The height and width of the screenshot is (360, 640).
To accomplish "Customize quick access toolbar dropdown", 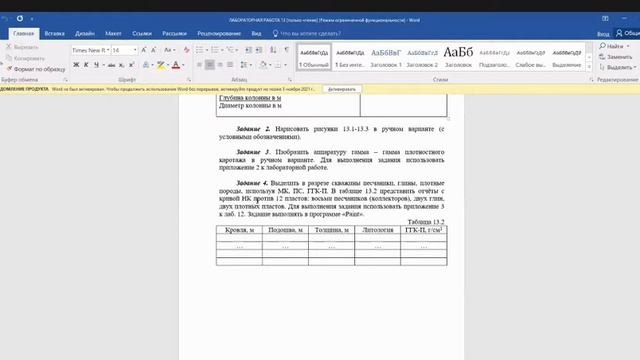I will [x=32, y=19].
